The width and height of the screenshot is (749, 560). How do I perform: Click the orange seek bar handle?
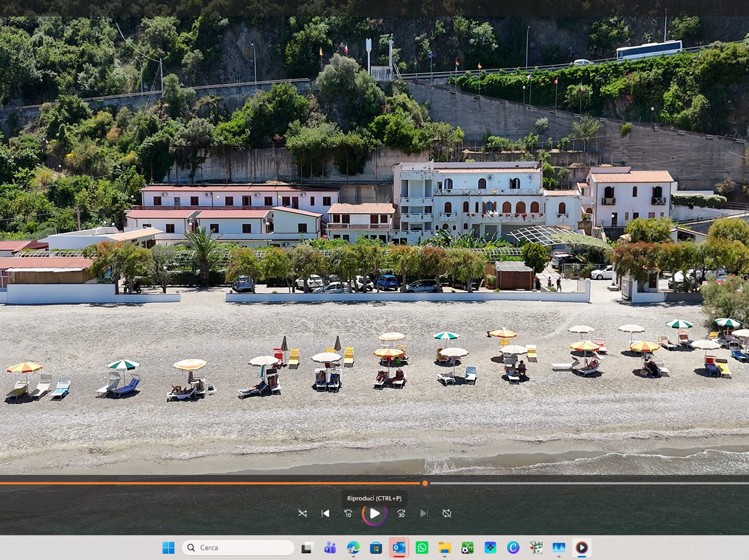[424, 484]
